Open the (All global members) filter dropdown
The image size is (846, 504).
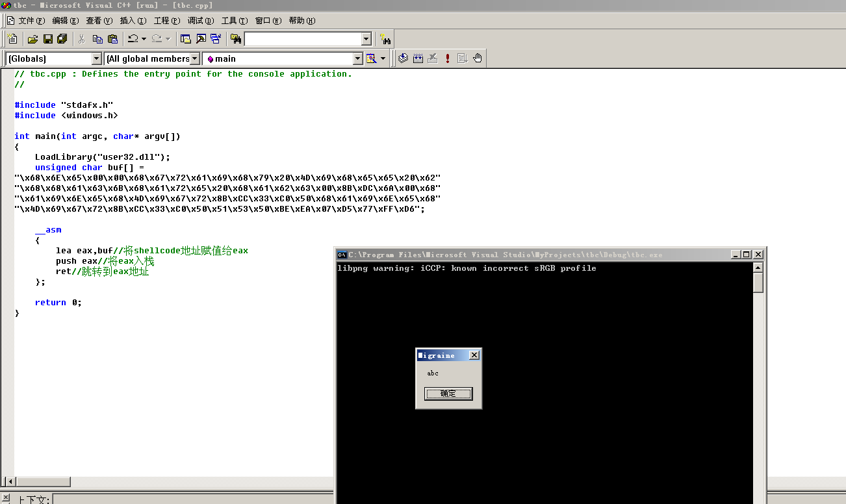[195, 58]
